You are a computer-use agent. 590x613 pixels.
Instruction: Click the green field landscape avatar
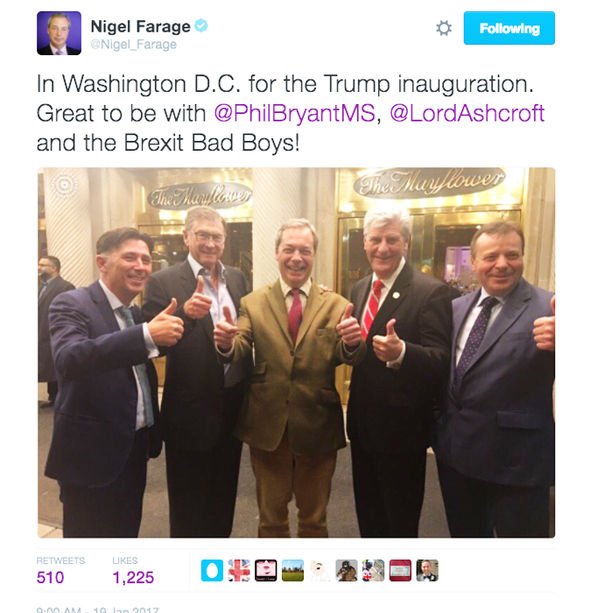[293, 570]
